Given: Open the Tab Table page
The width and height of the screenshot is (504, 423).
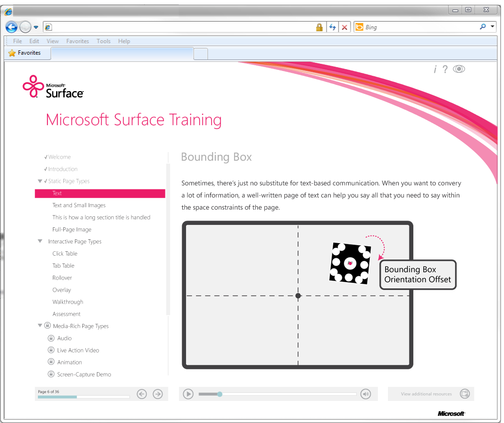Looking at the screenshot, I should [63, 266].
